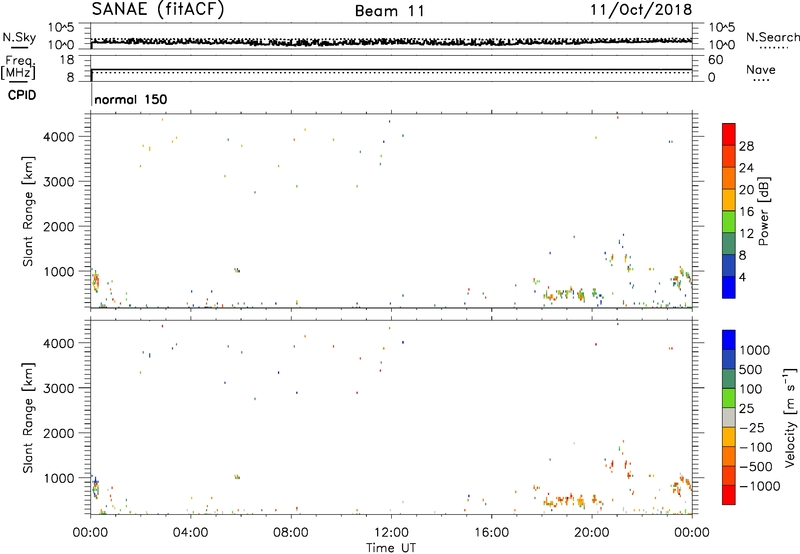Image resolution: width=800 pixels, height=554 pixels.
Task: Click the Time UT axis label
Action: tap(391, 548)
